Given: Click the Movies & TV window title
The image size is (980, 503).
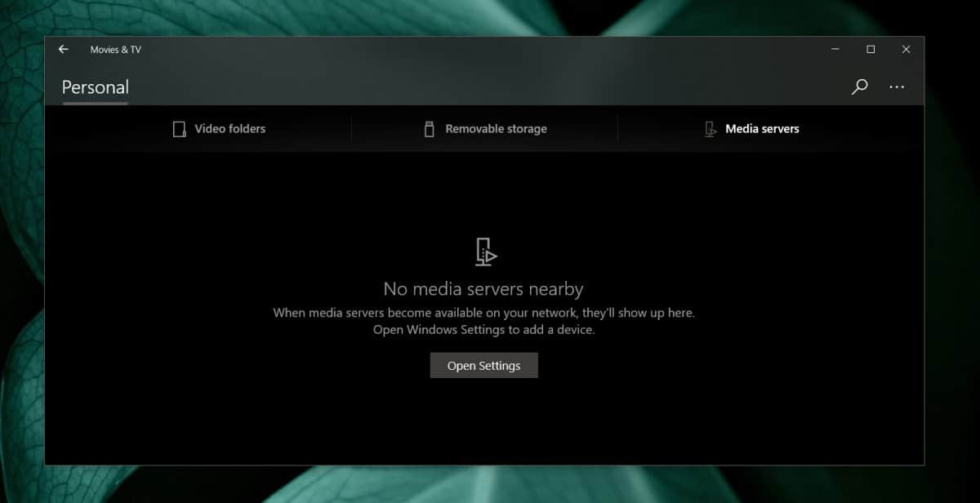Looking at the screenshot, I should pos(115,50).
